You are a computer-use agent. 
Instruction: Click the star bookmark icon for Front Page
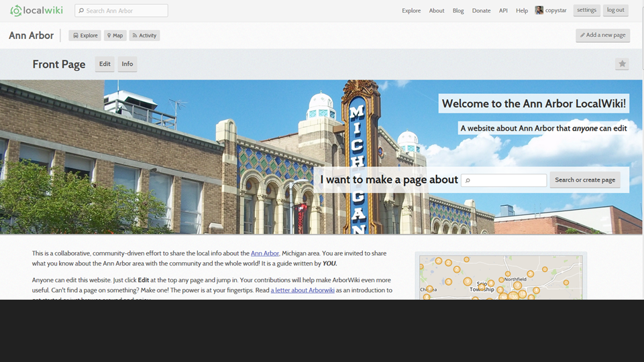click(622, 64)
